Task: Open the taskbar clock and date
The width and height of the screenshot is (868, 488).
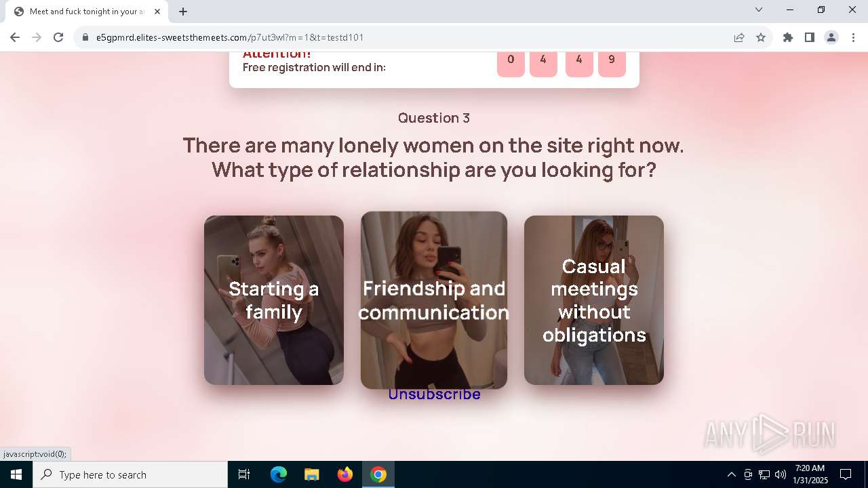Action: point(810,474)
